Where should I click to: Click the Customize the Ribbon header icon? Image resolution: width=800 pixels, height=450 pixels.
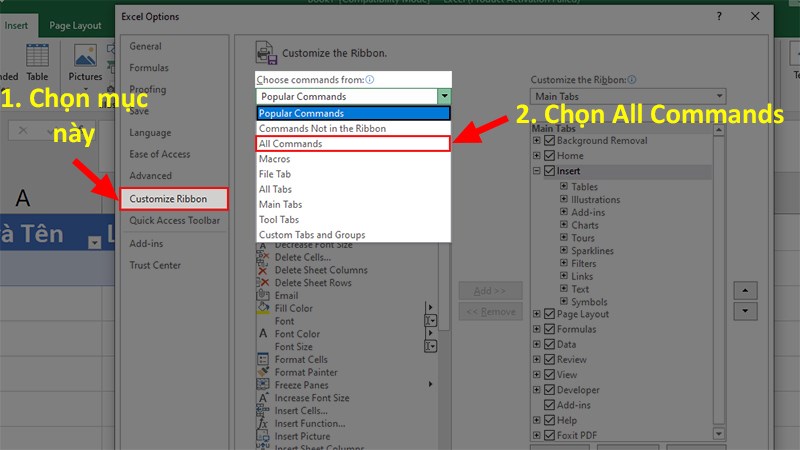pos(266,53)
